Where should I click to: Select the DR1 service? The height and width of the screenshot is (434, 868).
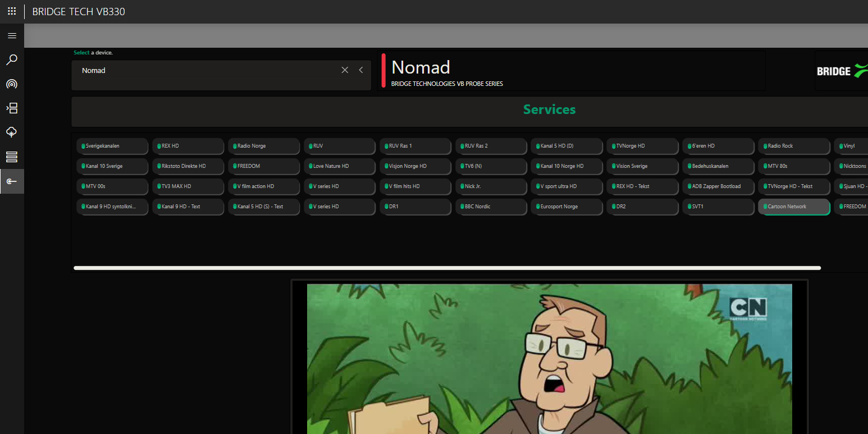(415, 207)
